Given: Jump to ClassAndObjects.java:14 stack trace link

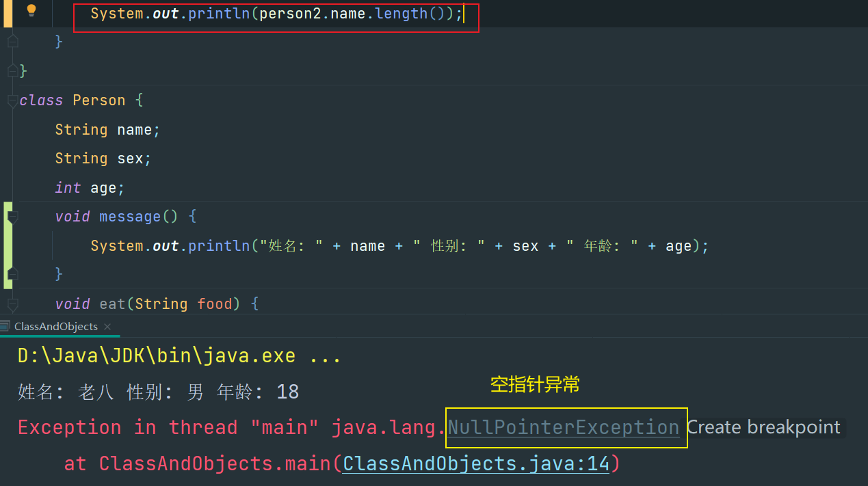Looking at the screenshot, I should pyautogui.click(x=476, y=464).
